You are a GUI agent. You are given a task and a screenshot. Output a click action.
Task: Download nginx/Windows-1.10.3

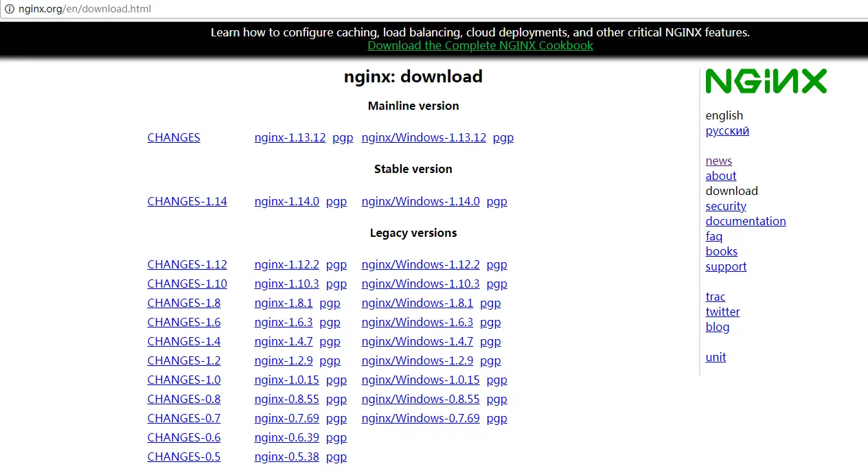tap(420, 284)
